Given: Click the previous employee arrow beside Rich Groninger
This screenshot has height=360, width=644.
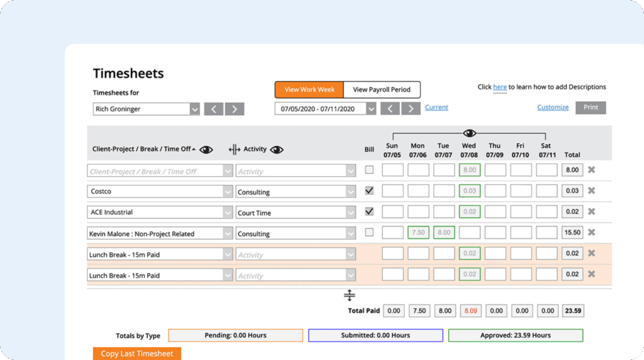Looking at the screenshot, I should coord(214,109).
